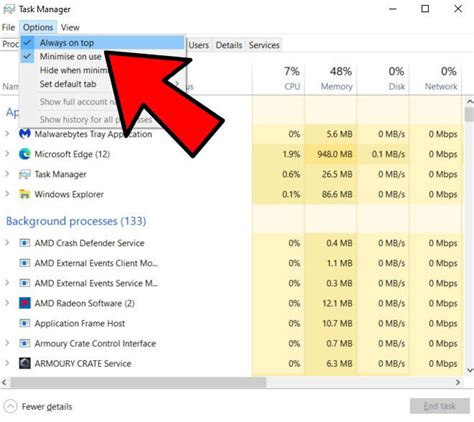Expand Armoury Crate Control Interface row

point(7,343)
